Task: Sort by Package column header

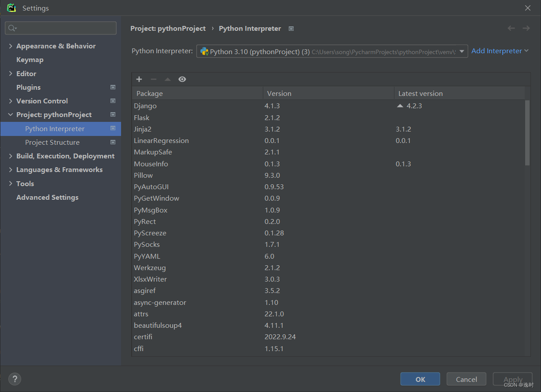Action: [197, 93]
